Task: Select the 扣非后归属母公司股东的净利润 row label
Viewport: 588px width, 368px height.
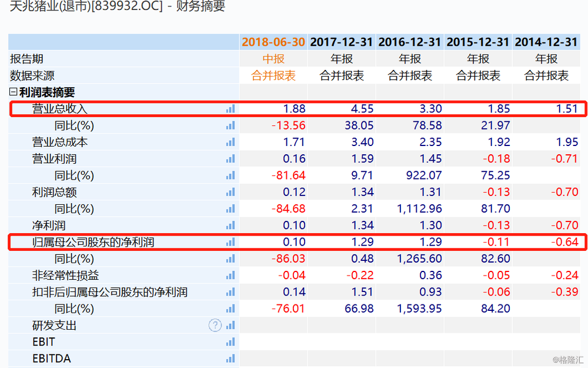Action: (x=109, y=292)
